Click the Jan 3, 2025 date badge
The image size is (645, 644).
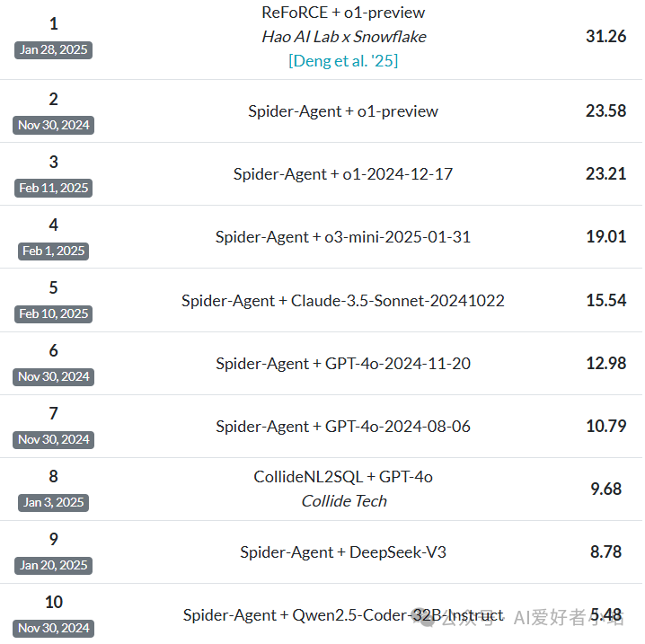tap(54, 502)
